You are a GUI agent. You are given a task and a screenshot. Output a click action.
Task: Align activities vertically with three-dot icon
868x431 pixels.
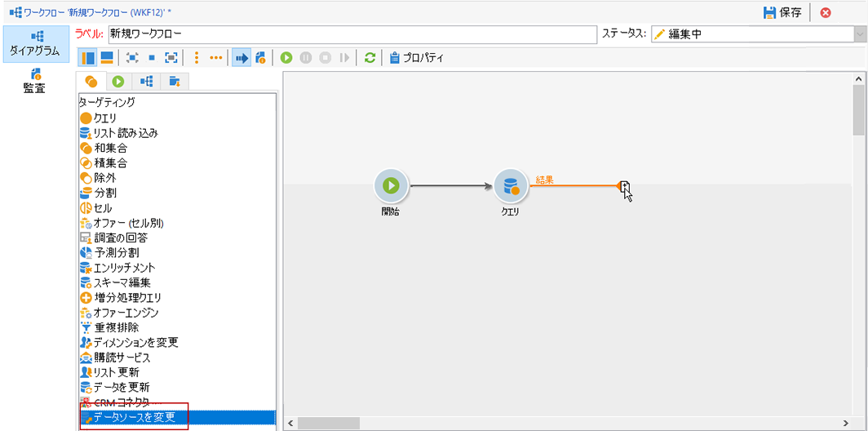click(x=196, y=58)
